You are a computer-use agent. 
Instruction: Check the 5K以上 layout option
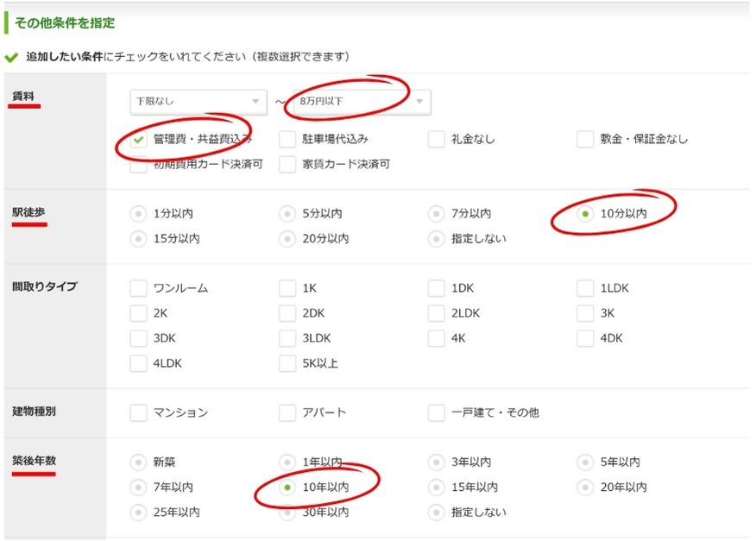[x=288, y=363]
